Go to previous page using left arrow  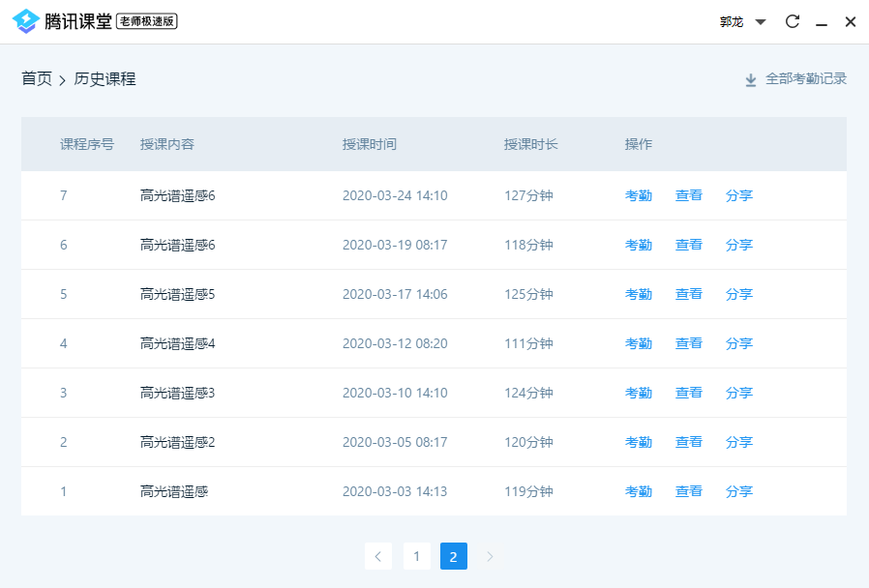(378, 556)
